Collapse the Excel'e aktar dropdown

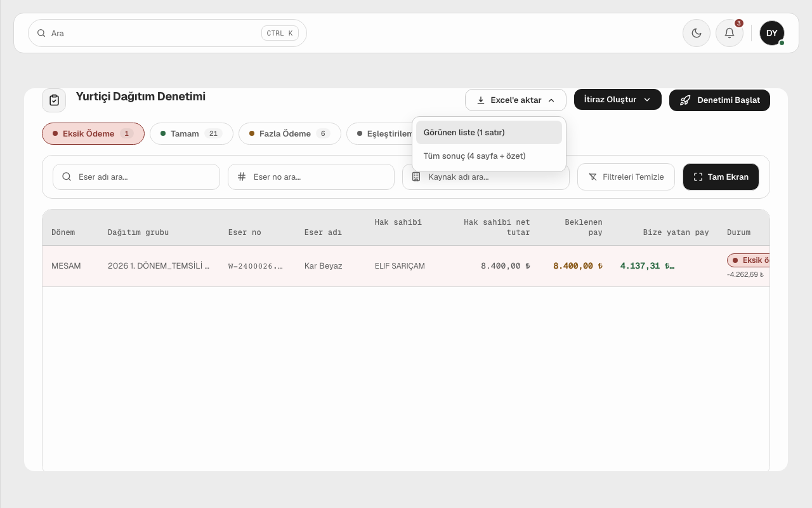point(516,100)
